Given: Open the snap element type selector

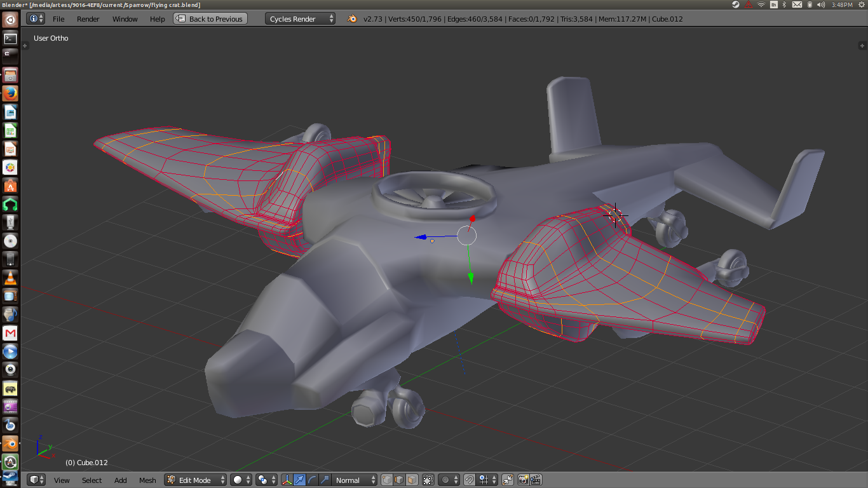Looking at the screenshot, I should [x=487, y=480].
